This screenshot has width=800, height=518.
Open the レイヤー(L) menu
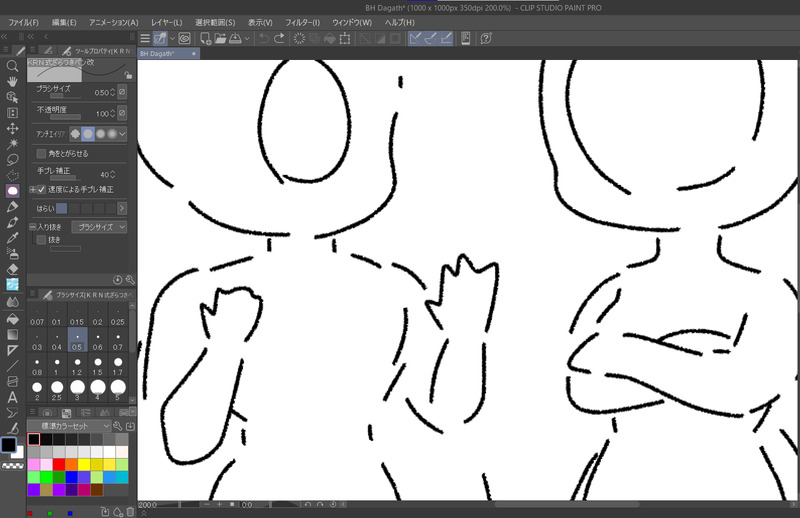click(166, 22)
